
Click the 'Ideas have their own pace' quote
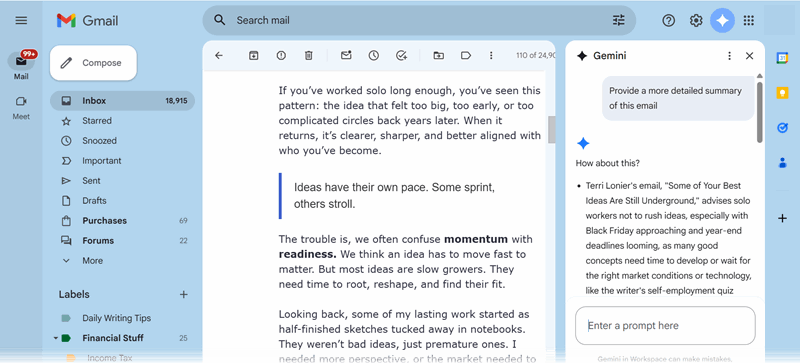point(394,196)
